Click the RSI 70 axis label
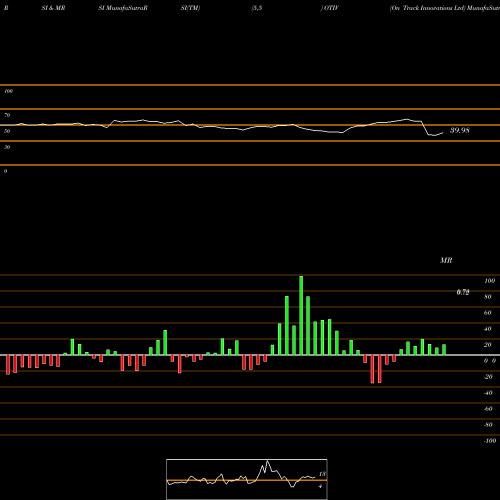 coord(7,115)
